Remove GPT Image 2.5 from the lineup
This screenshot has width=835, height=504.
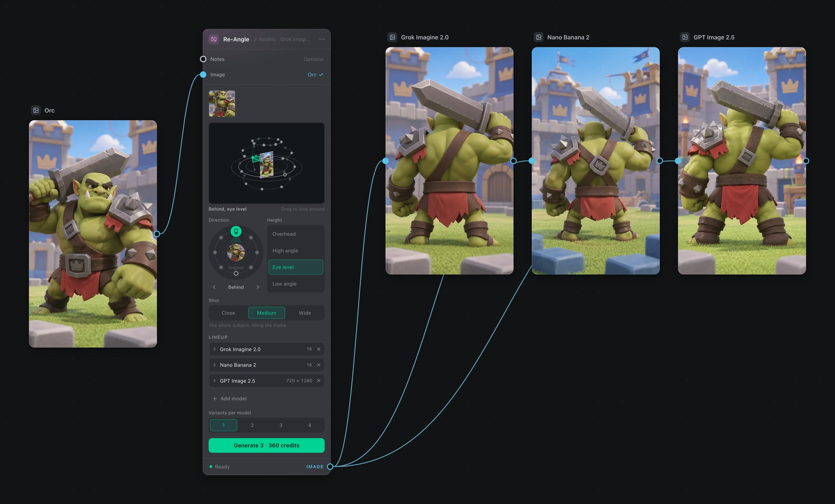tap(319, 381)
